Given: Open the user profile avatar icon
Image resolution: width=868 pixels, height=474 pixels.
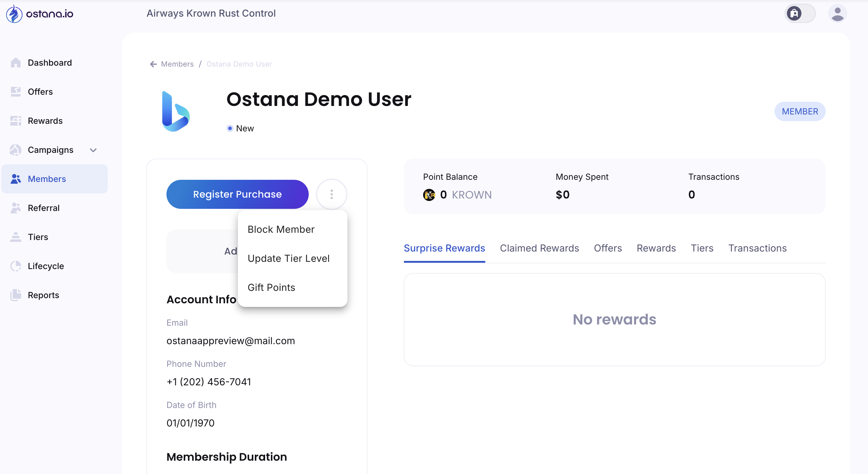Looking at the screenshot, I should point(837,14).
